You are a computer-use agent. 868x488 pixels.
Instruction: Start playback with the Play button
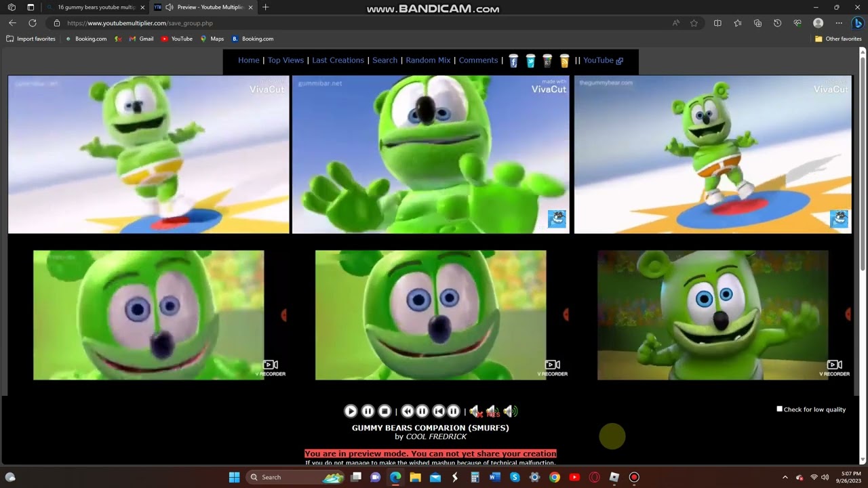[x=351, y=411]
